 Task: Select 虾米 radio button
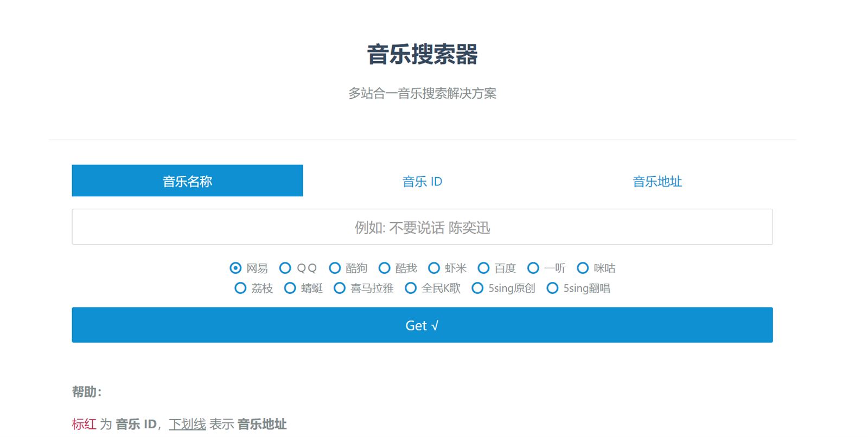[434, 268]
